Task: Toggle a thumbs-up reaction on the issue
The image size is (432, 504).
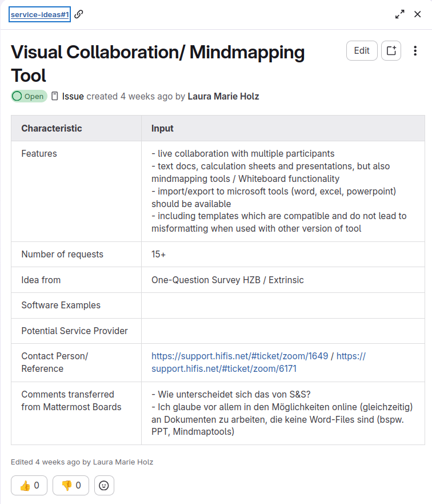Action: (29, 485)
